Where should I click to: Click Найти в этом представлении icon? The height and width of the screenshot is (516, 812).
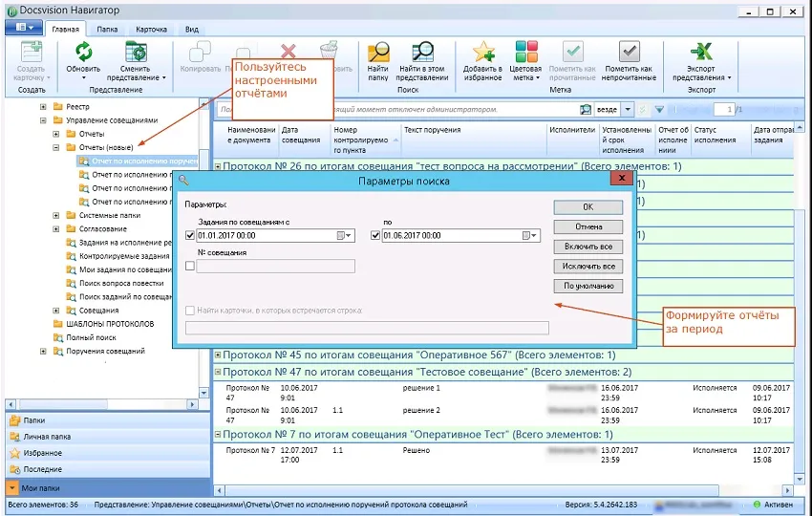(422, 53)
